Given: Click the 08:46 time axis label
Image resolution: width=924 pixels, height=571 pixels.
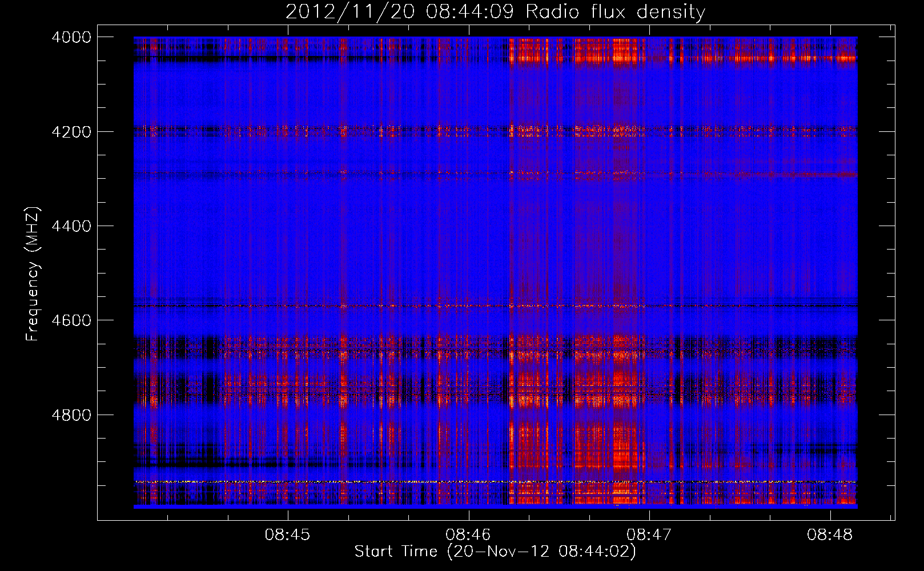Looking at the screenshot, I should (x=468, y=535).
